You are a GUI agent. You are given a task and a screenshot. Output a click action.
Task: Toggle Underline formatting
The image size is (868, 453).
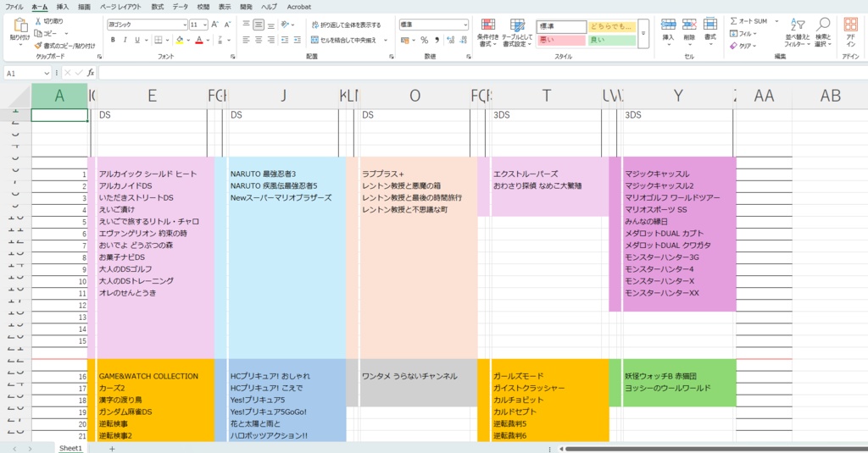click(137, 40)
